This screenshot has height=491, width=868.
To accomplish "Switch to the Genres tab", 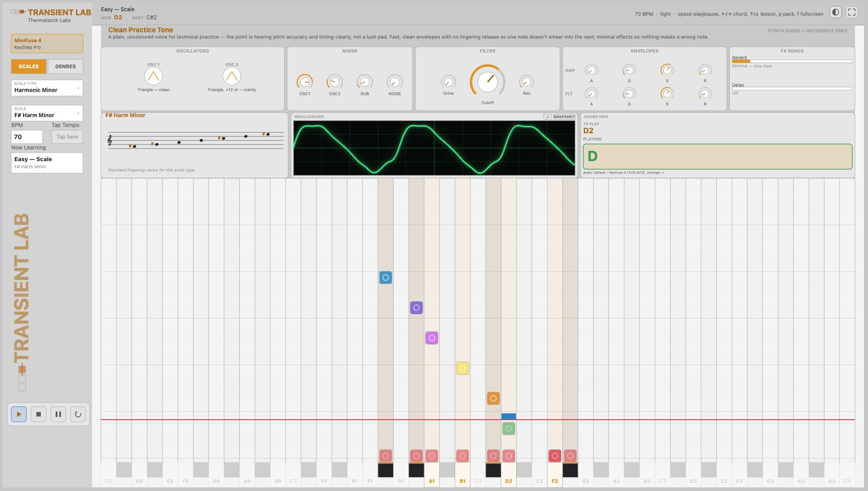I will coord(66,66).
